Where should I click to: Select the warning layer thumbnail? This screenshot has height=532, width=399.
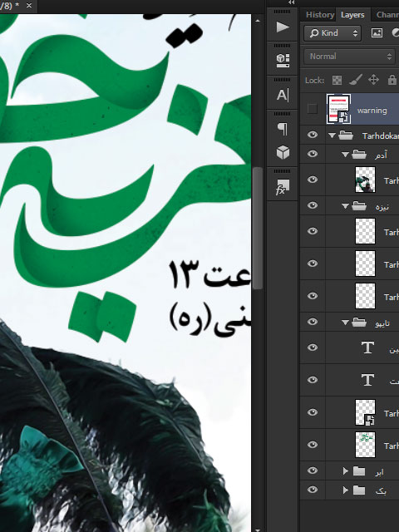tap(338, 109)
